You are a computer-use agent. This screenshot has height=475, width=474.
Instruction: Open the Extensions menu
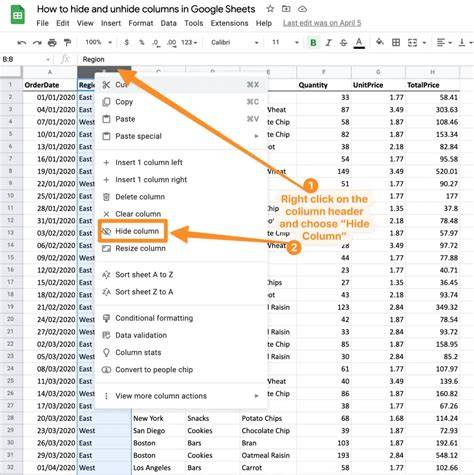pos(229,23)
